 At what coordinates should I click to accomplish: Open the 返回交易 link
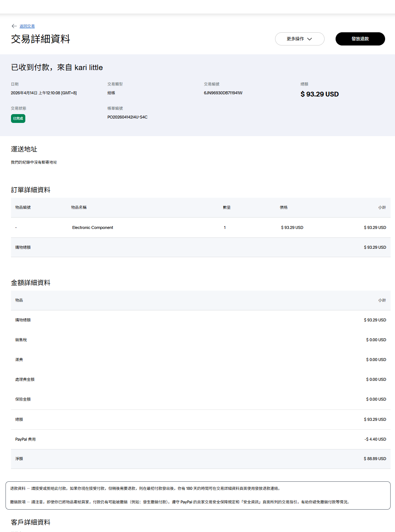coord(27,26)
